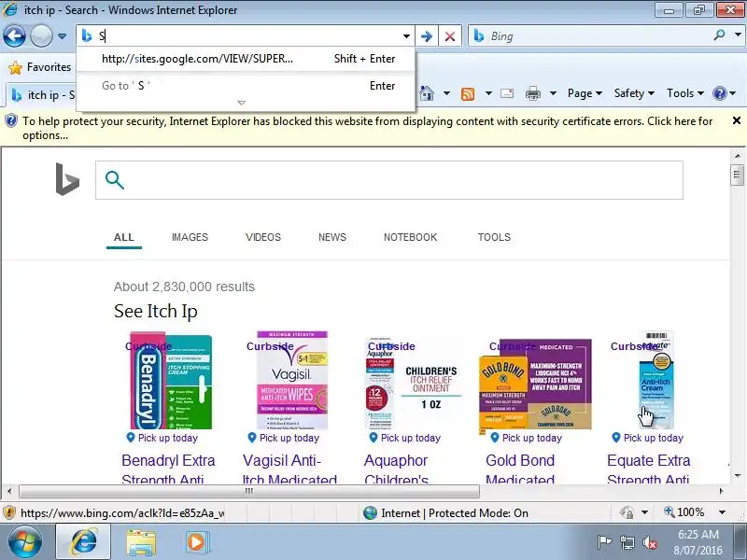Image resolution: width=747 pixels, height=560 pixels.
Task: Click the RSS feeds icon
Action: 468,94
